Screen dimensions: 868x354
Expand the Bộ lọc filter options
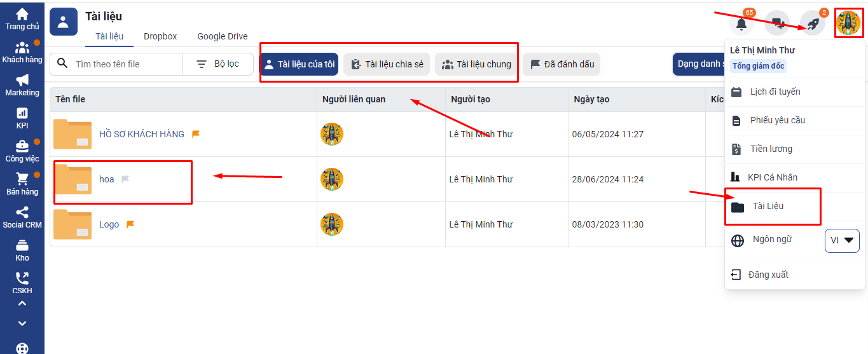tap(217, 64)
